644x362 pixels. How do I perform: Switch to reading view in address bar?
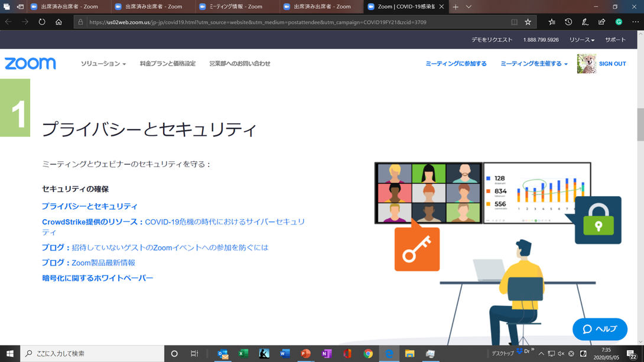tap(514, 22)
